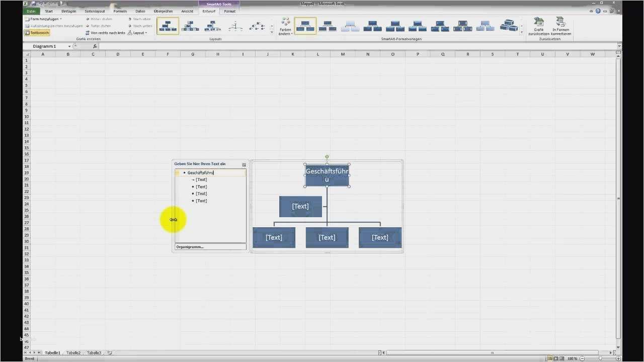Switch to sheet Tabelle1
This screenshot has width=644, height=362.
pos(52,353)
